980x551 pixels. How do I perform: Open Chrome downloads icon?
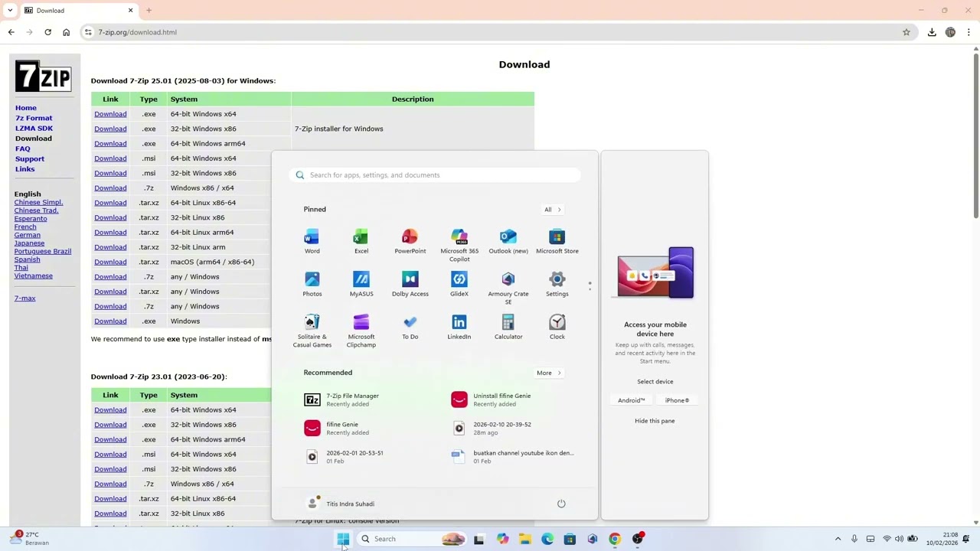(x=932, y=32)
